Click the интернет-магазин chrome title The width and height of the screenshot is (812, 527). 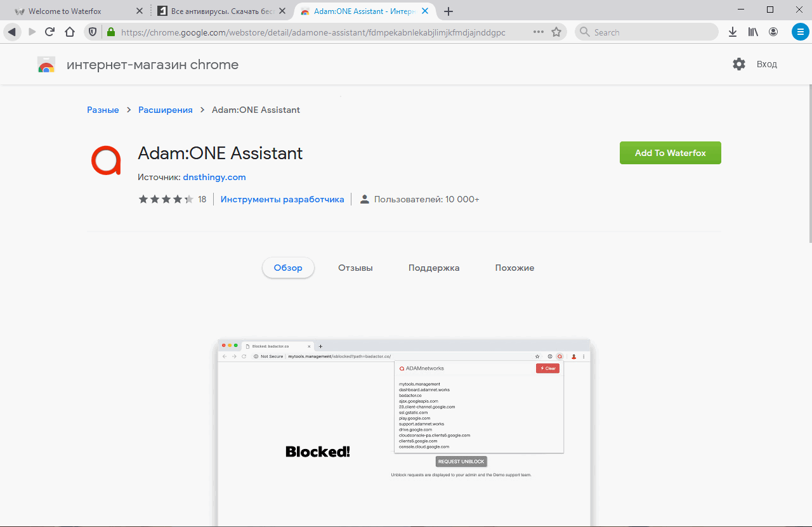pos(153,65)
